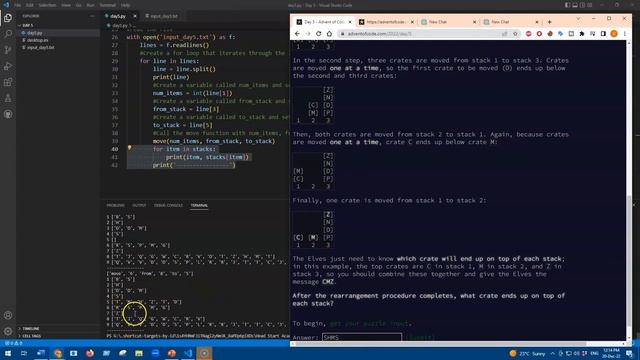Open the Chrome profile avatar
Viewport: 640px width, 360px height.
pos(614,34)
